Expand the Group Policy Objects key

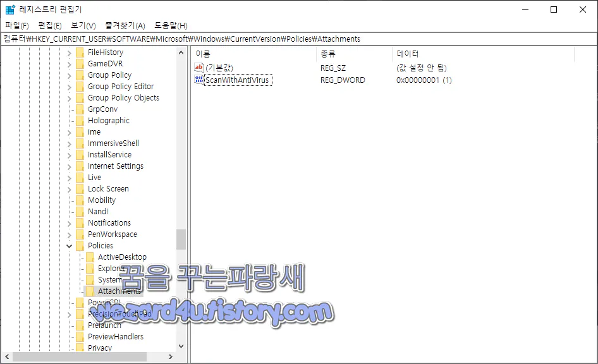click(x=69, y=99)
